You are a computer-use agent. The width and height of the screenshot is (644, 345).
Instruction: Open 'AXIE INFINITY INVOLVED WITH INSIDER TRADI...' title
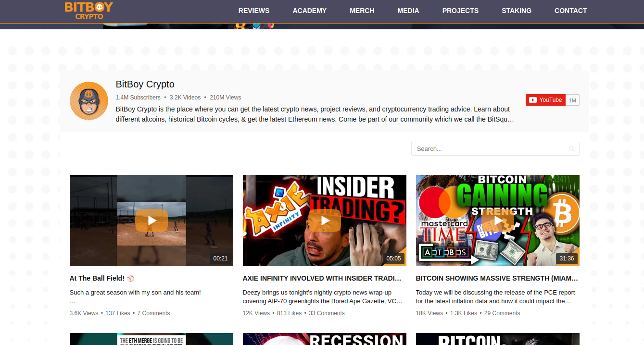tap(322, 278)
